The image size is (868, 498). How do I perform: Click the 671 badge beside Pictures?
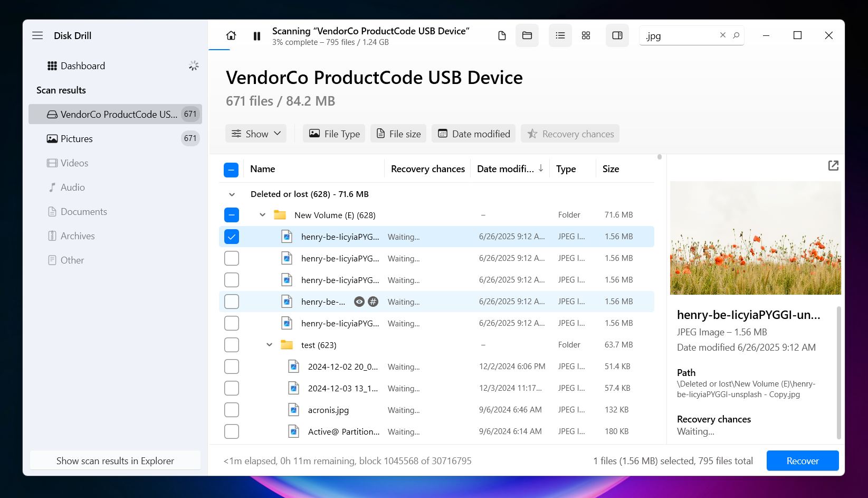click(190, 138)
